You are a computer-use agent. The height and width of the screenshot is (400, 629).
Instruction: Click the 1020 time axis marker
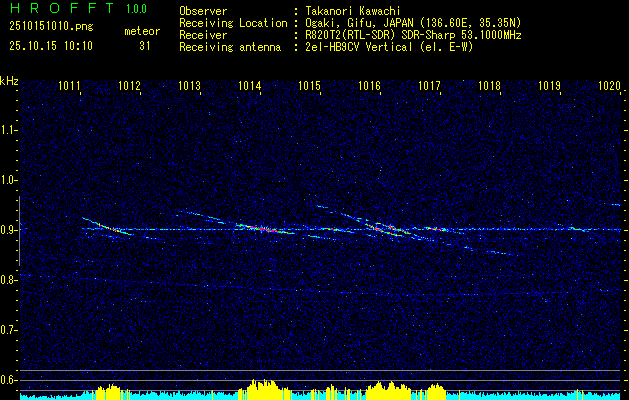pos(609,85)
